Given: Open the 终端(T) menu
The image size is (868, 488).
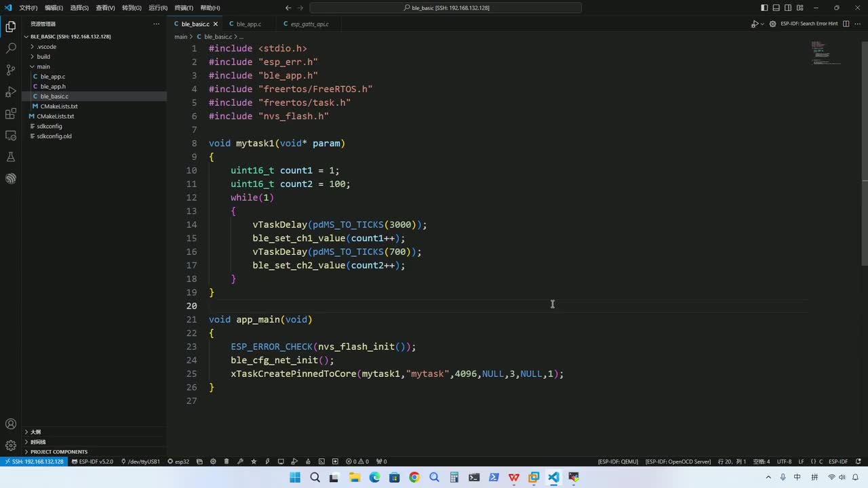Looking at the screenshot, I should pyautogui.click(x=184, y=8).
